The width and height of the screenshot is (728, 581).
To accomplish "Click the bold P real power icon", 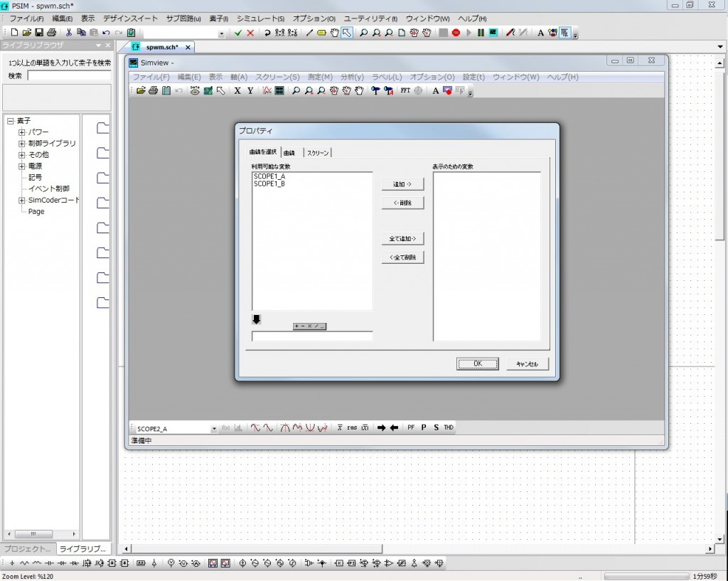I will (x=424, y=427).
